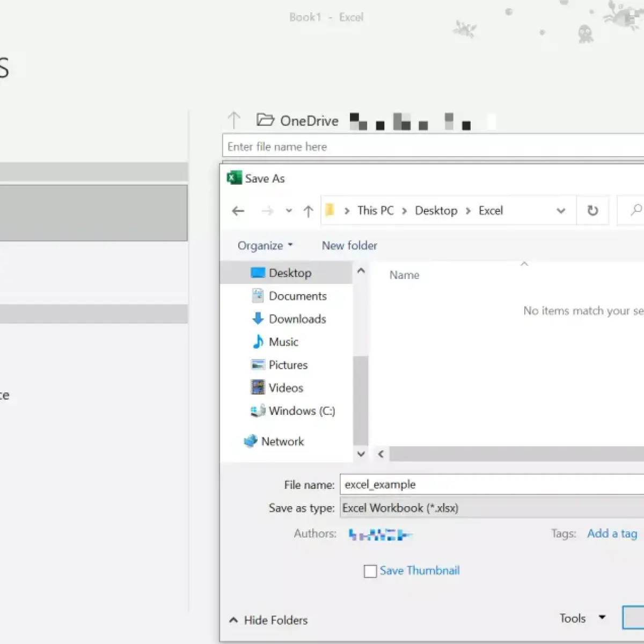This screenshot has width=644, height=644.
Task: Click the Back arrow in Save As dialog
Action: pos(238,211)
